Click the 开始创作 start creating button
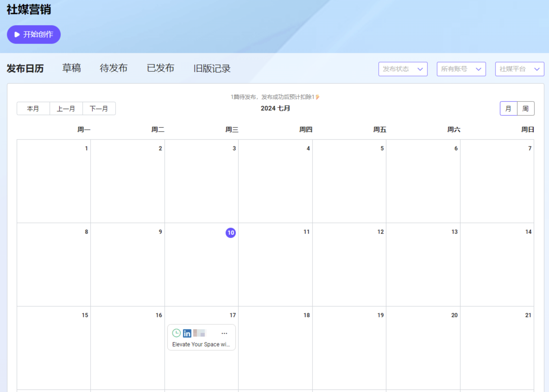The width and height of the screenshot is (549, 392). tap(34, 35)
